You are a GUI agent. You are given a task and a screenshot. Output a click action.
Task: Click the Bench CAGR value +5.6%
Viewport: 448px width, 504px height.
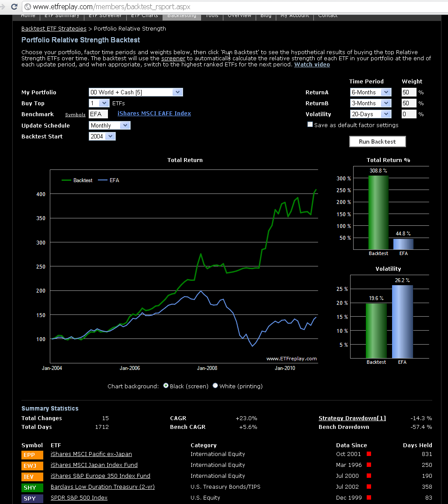[x=248, y=427]
